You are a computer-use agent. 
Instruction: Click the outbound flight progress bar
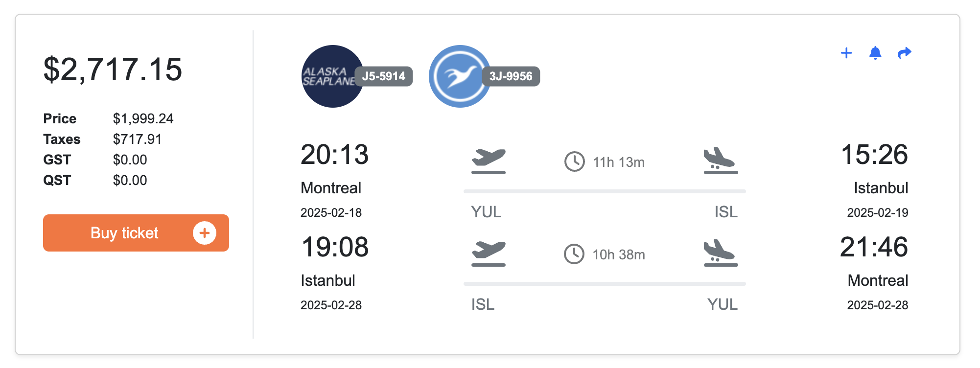click(605, 190)
